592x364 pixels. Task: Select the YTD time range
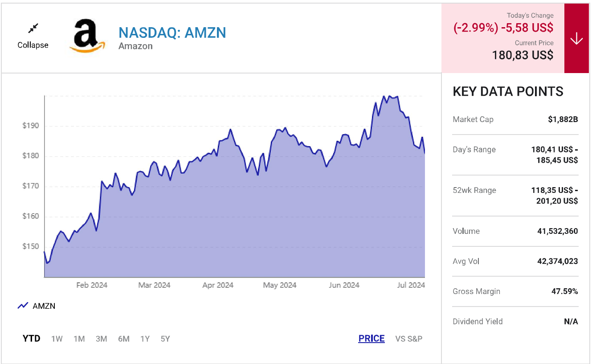click(31, 339)
